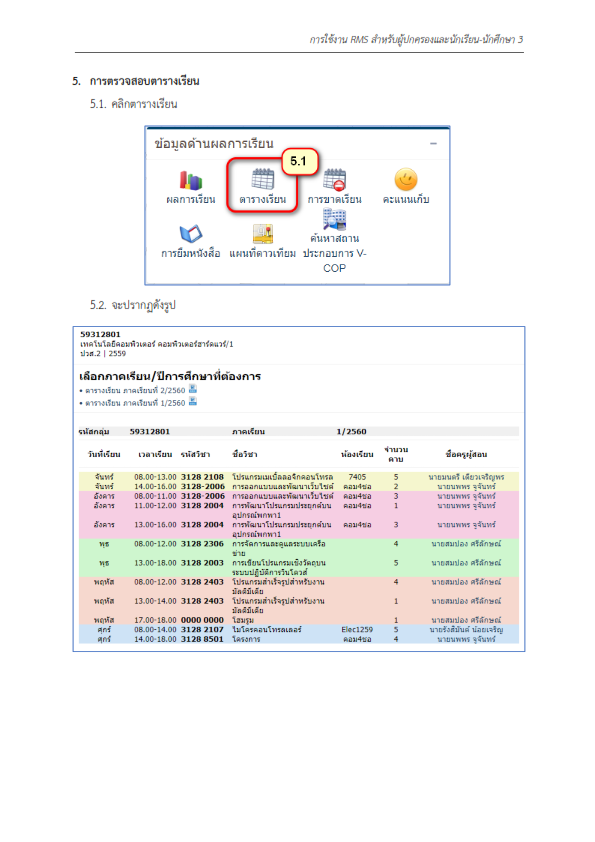The image size is (595, 842).
Task: Open the ผลการเรียน bar chart icon
Action: click(191, 180)
